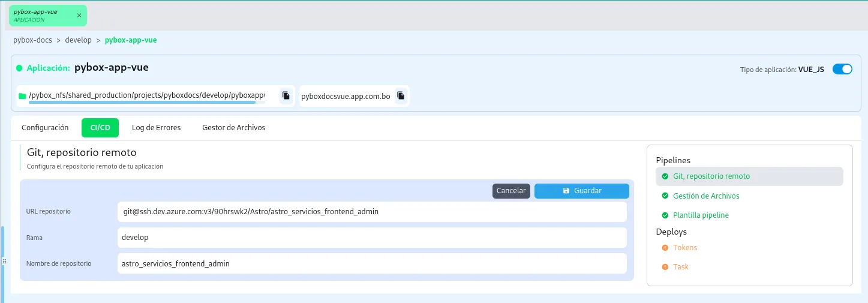Click the green check icon beside Plantilla pipeline
Image resolution: width=868 pixels, height=303 pixels.
coord(665,215)
